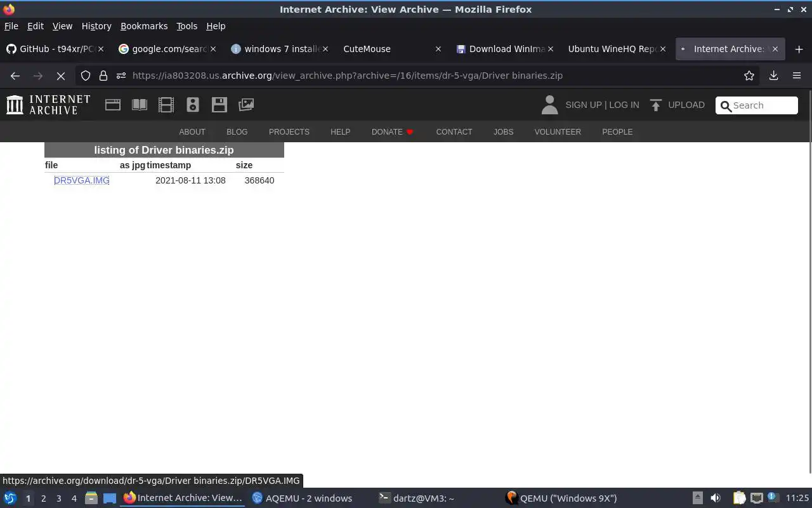This screenshot has width=812, height=508.
Task: Click the UPLOAD text link
Action: [686, 105]
